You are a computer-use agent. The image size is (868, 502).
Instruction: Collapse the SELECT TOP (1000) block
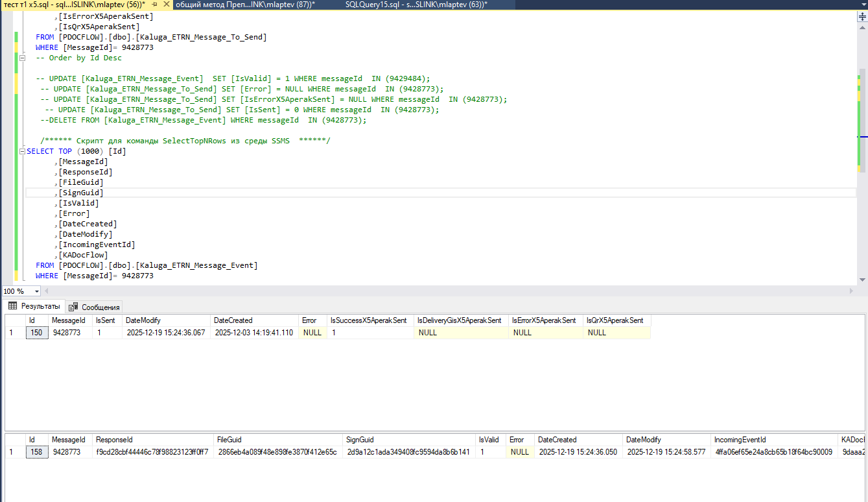(x=22, y=151)
